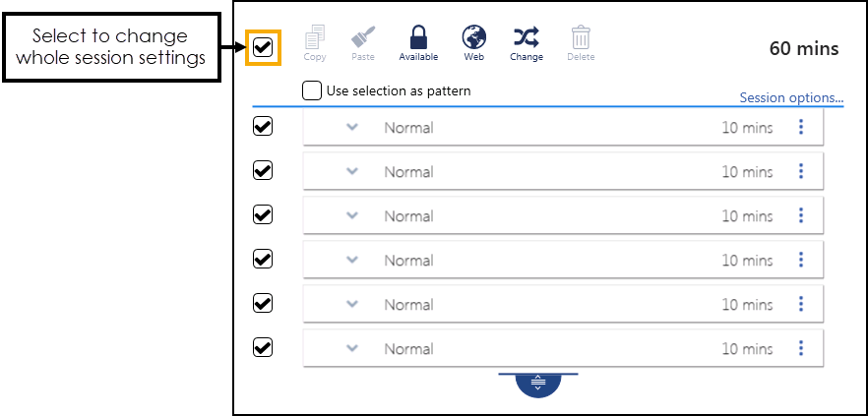Click the Paste brush icon

[x=363, y=37]
